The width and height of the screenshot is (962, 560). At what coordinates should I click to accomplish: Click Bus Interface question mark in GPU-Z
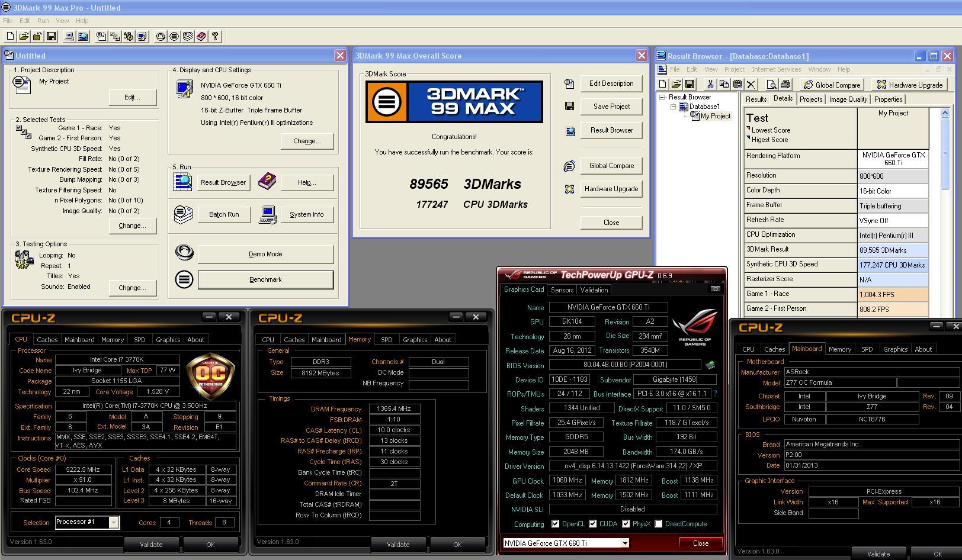pos(715,394)
